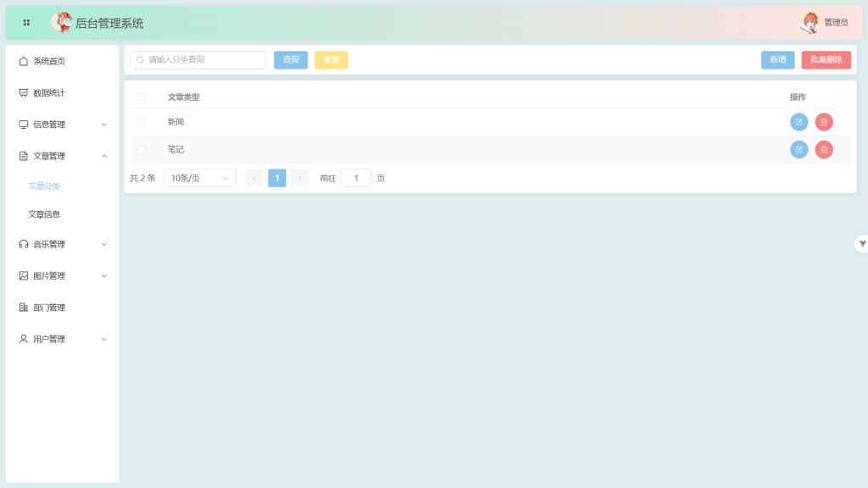Click the filter funnel icon at right edge
Viewport: 868px width, 488px height.
(861, 244)
